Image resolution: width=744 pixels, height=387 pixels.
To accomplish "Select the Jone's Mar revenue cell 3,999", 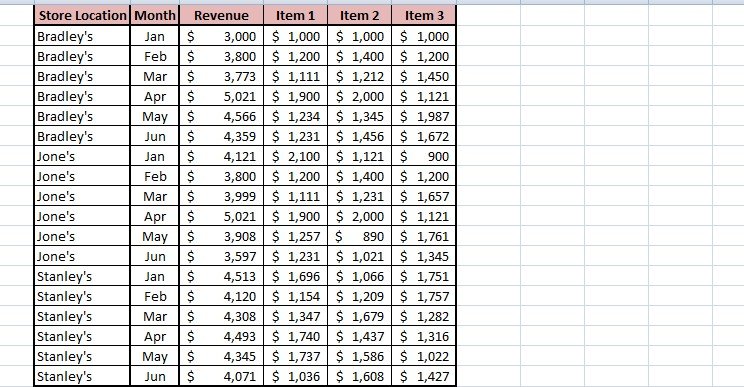I will (x=221, y=196).
